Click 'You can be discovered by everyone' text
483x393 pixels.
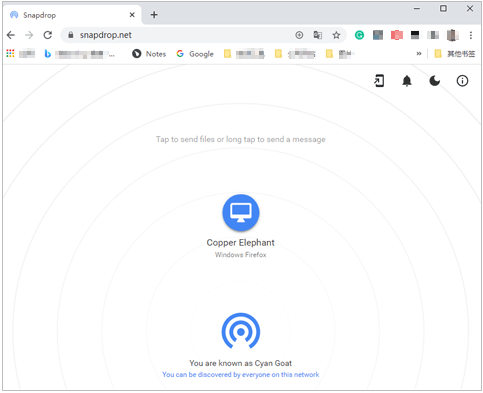(241, 375)
